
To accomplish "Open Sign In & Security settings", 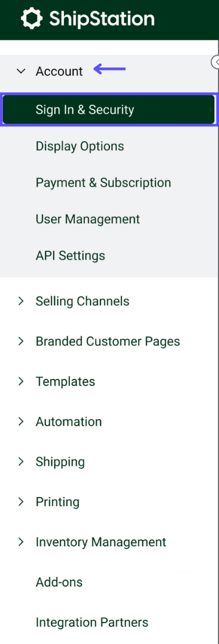I will pyautogui.click(x=108, y=109).
